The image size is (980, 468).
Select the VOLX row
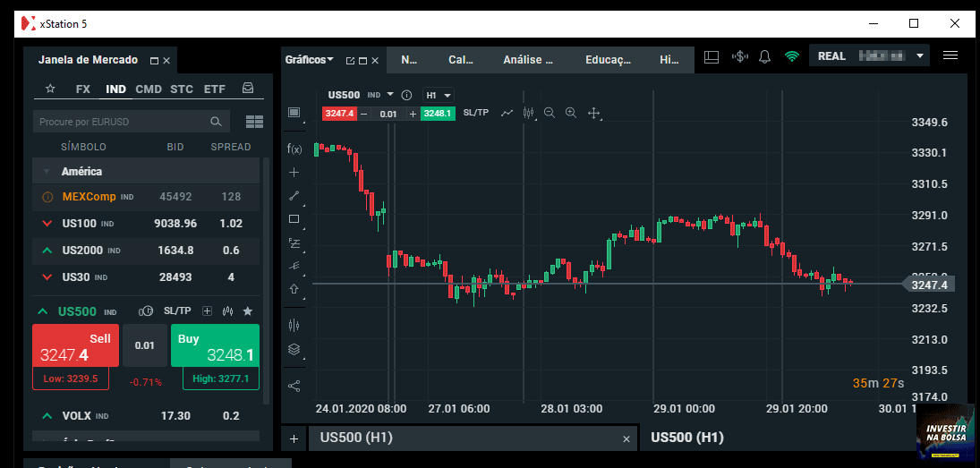(146, 416)
